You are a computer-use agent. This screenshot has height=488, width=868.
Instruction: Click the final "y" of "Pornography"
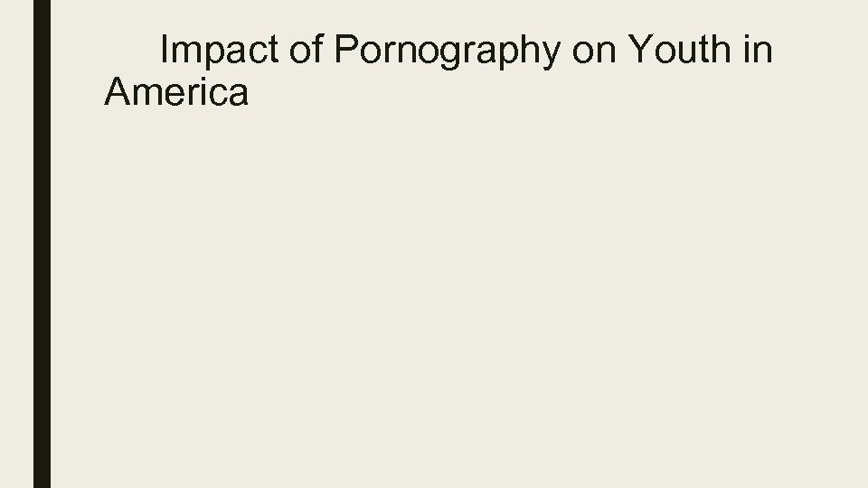tap(551, 54)
